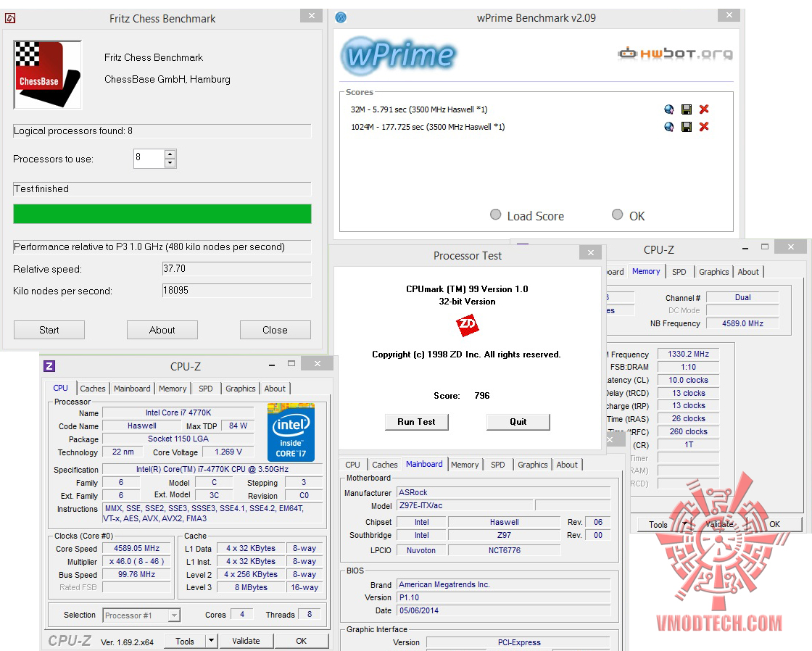Viewport: 812px width, 651px height.
Task: Click the HWBOT.org logo
Action: [x=675, y=54]
